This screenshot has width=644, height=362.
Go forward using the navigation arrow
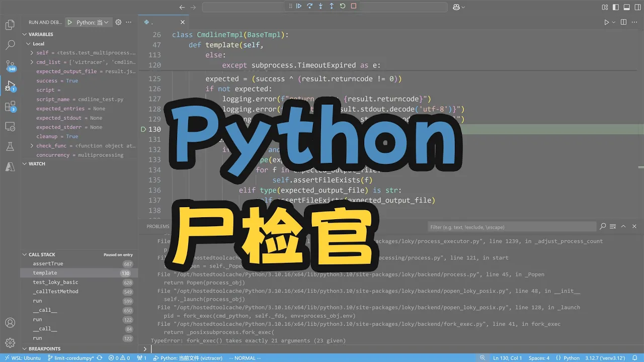click(194, 7)
